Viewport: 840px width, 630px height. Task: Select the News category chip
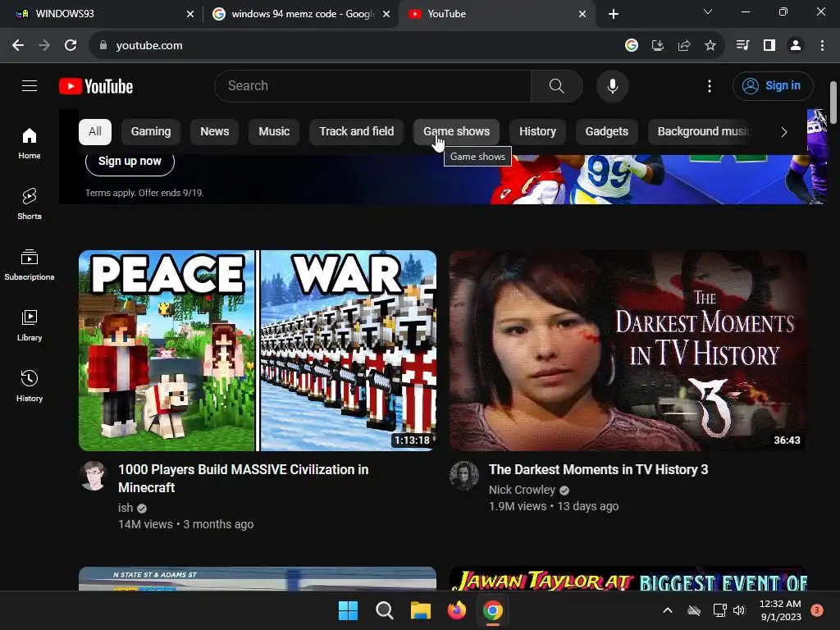point(215,132)
